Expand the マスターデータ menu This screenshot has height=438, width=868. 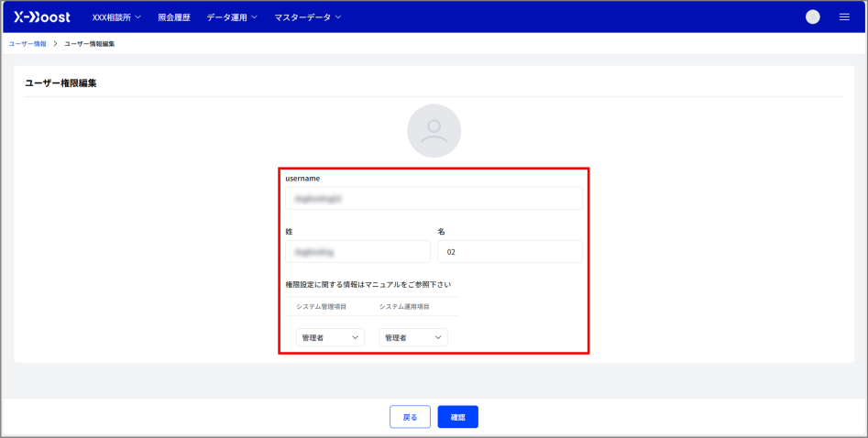[x=308, y=17]
